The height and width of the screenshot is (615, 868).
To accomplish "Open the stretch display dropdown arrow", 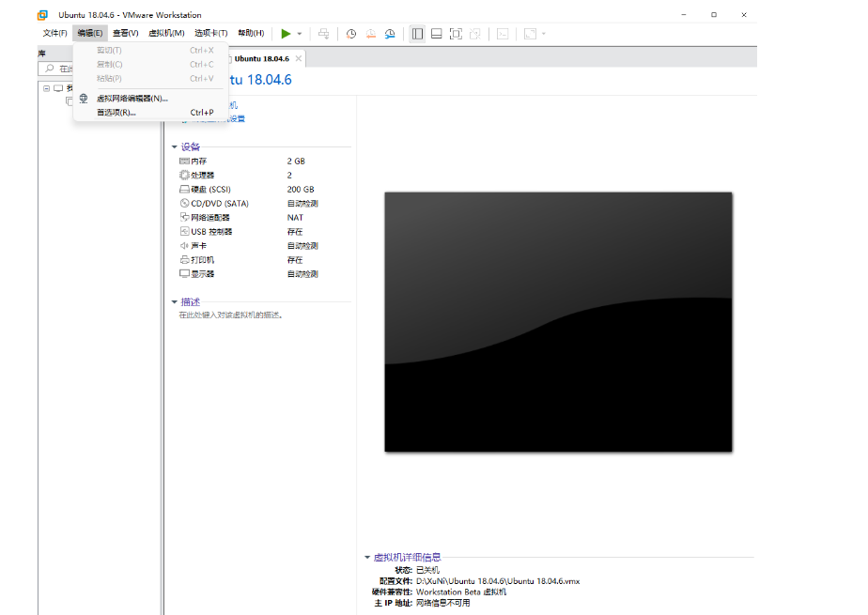I will 544,34.
